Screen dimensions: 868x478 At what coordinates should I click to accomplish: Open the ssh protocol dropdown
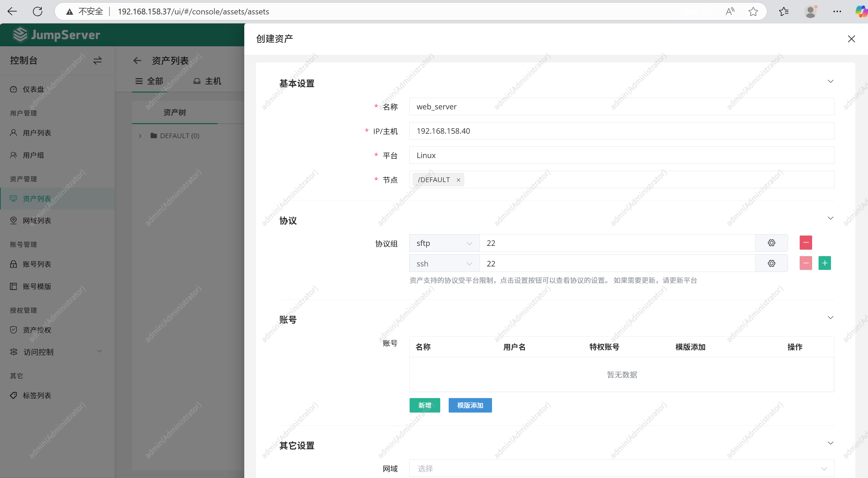coord(444,264)
